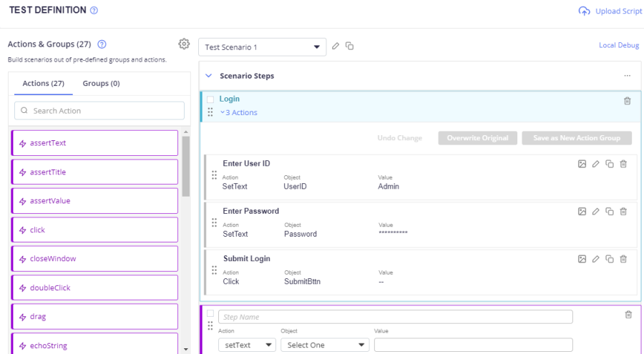Screen dimensions: 644x354
Task: Click the Search Action input field
Action: point(99,111)
